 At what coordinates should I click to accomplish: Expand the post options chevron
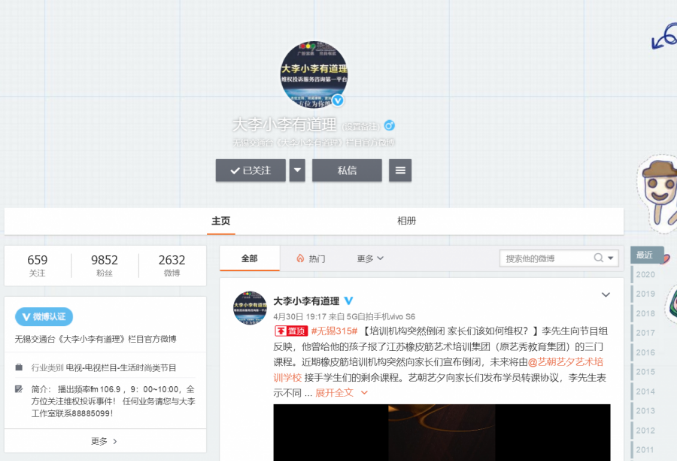605,295
